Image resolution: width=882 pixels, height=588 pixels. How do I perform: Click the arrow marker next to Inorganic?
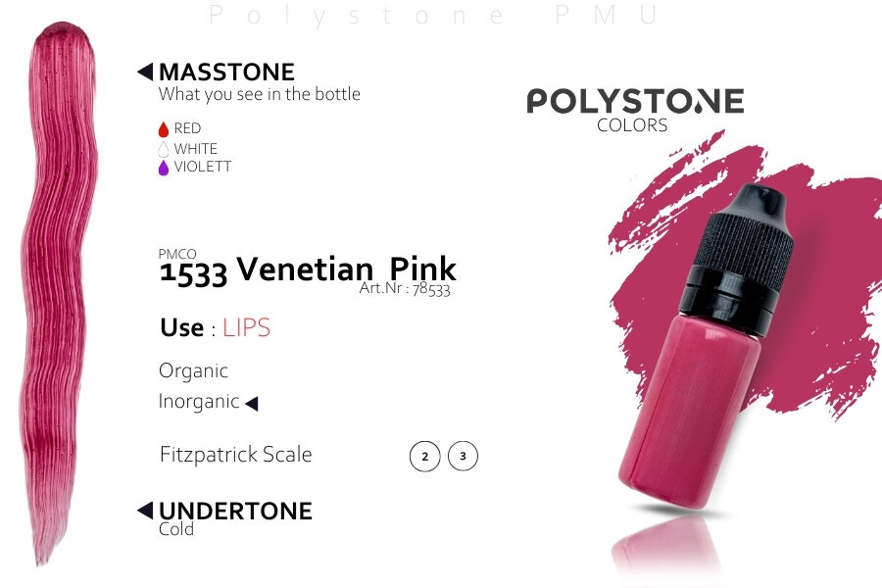(x=251, y=403)
